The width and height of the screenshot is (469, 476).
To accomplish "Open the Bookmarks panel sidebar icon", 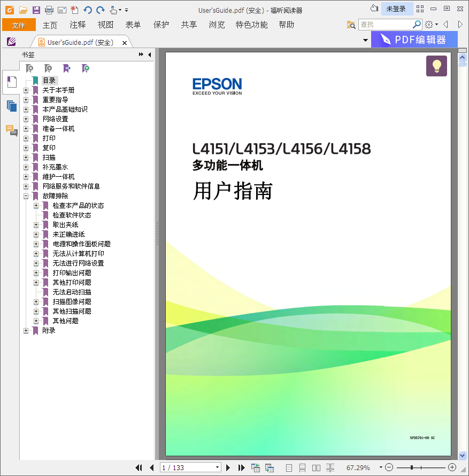I will [12, 82].
